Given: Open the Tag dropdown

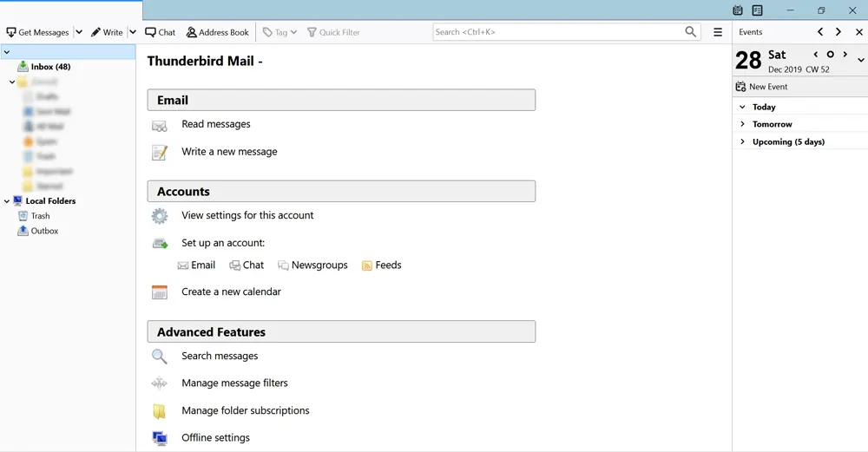Looking at the screenshot, I should point(279,32).
